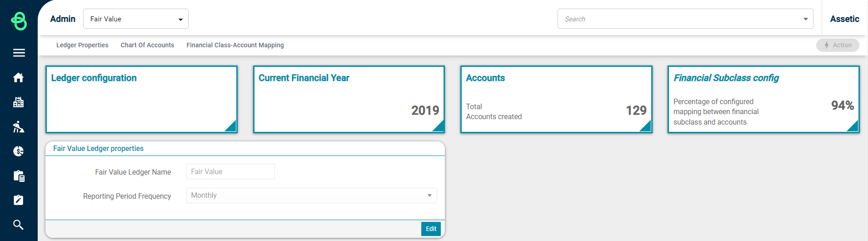The image size is (868, 241).
Task: Open the Financial Subclass config card
Action: 763,99
